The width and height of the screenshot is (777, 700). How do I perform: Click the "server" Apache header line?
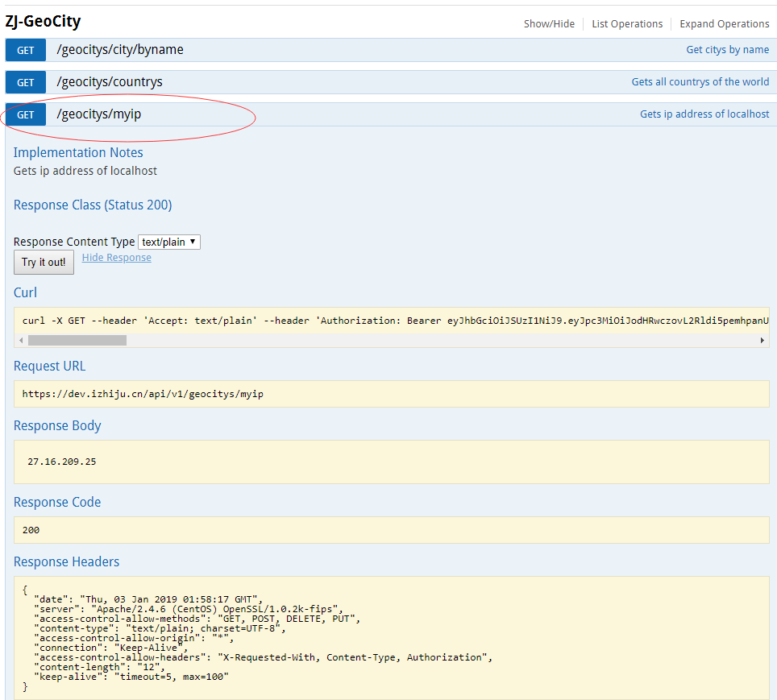point(189,609)
